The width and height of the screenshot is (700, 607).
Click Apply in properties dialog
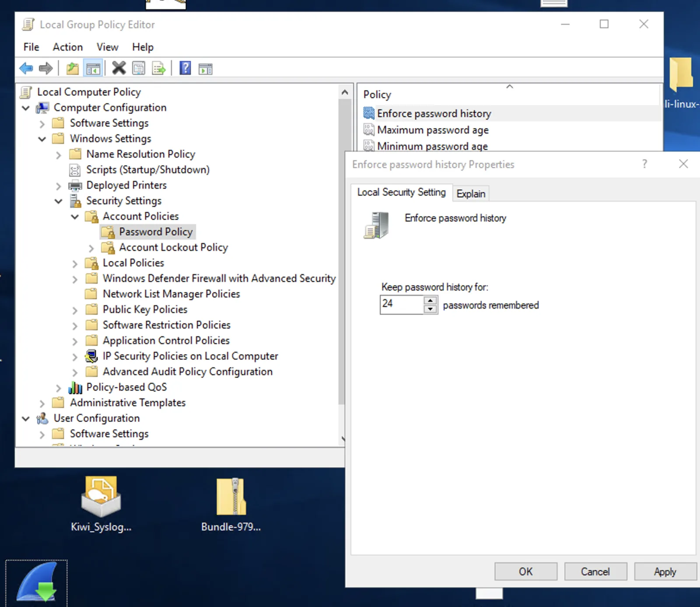pos(665,572)
